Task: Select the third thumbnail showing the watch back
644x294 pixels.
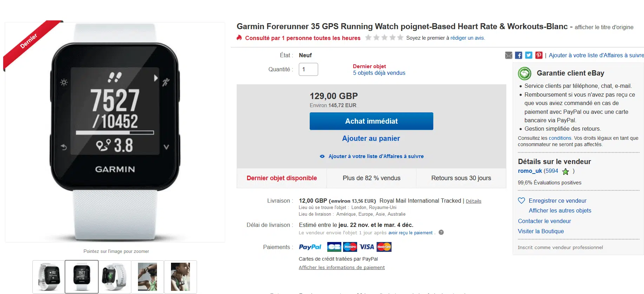Action: click(115, 276)
